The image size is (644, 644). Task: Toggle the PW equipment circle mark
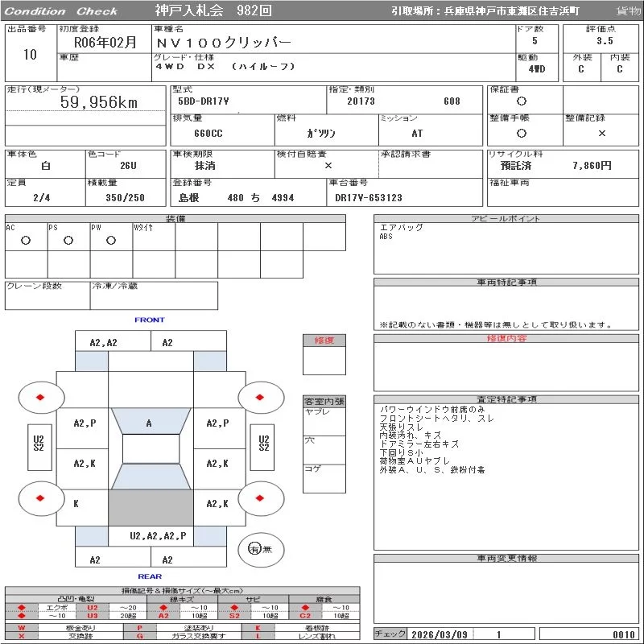pyautogui.click(x=111, y=240)
